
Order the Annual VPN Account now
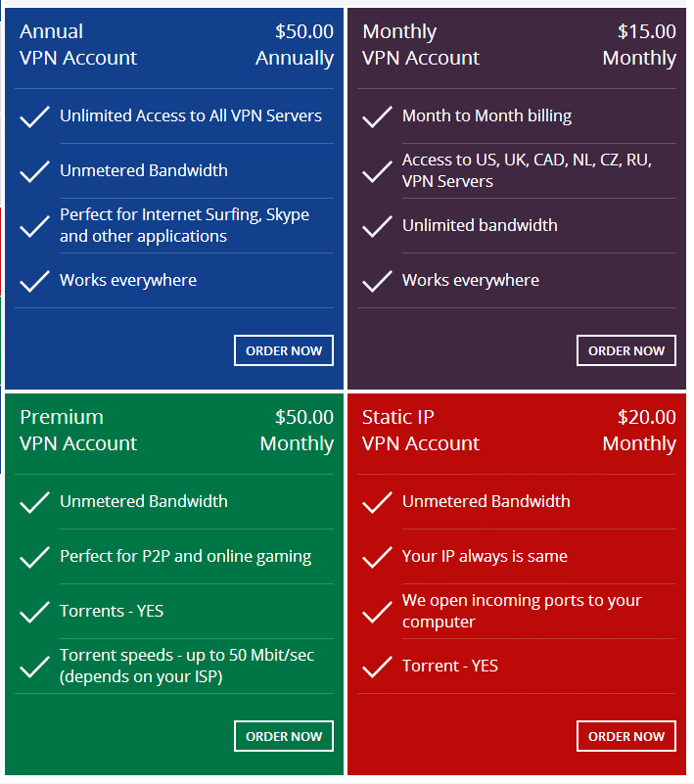click(284, 350)
